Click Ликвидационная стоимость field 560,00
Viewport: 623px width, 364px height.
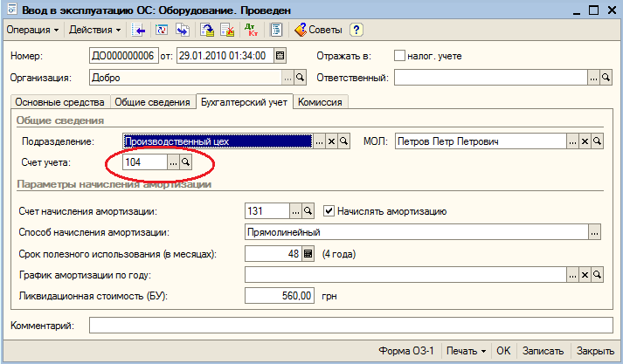coord(280,296)
